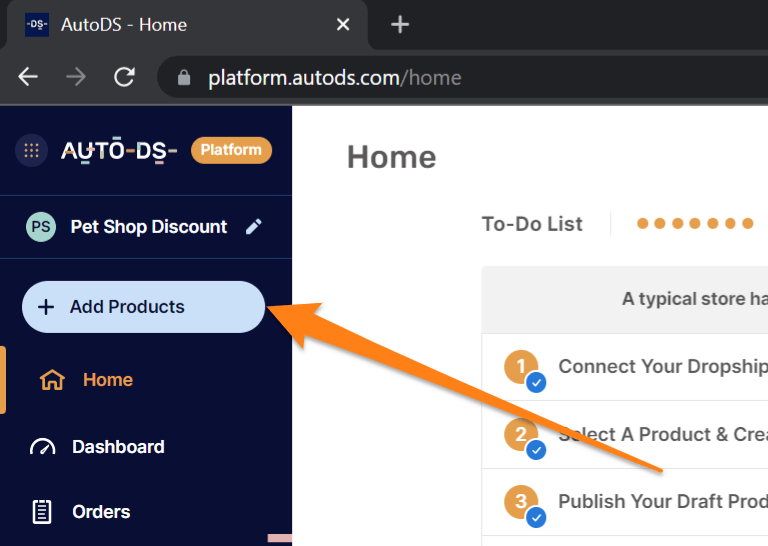Click the step 1 number badge
Image resolution: width=768 pixels, height=546 pixels.
coord(521,367)
